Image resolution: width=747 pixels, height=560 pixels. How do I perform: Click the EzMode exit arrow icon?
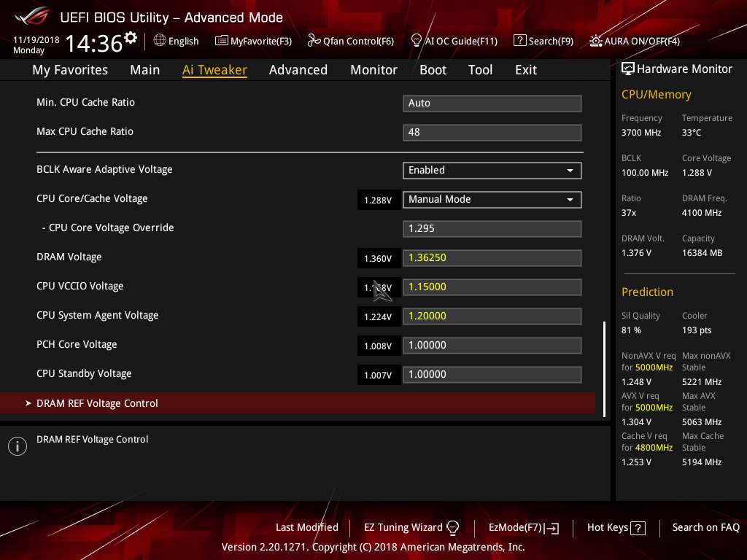551,528
